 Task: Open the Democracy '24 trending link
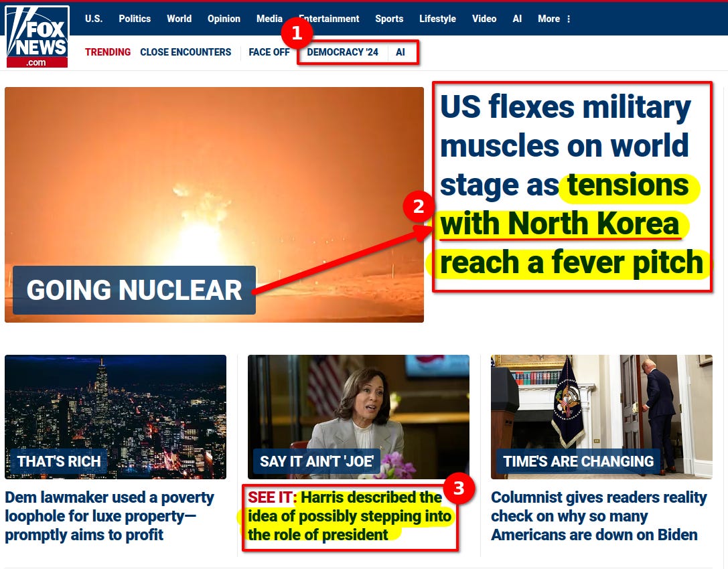point(343,52)
